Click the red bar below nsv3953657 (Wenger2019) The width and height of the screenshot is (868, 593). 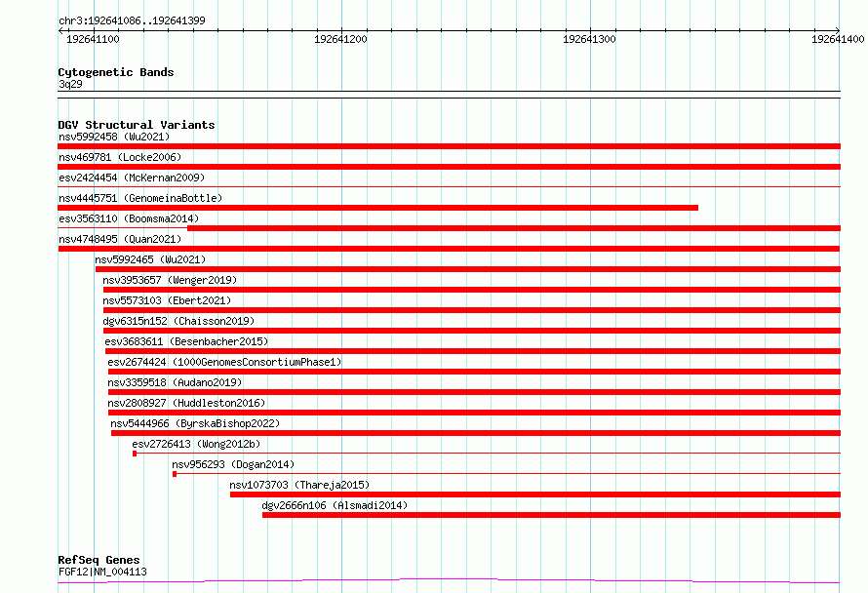[x=472, y=290]
